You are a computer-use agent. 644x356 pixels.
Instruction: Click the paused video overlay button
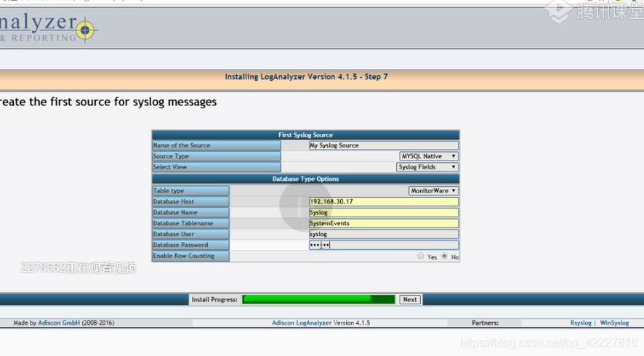[305, 206]
